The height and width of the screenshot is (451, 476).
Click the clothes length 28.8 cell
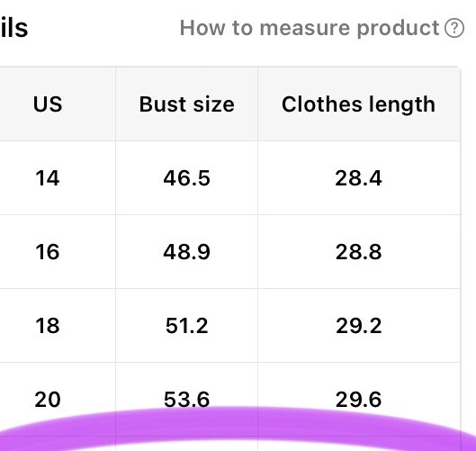click(x=359, y=252)
